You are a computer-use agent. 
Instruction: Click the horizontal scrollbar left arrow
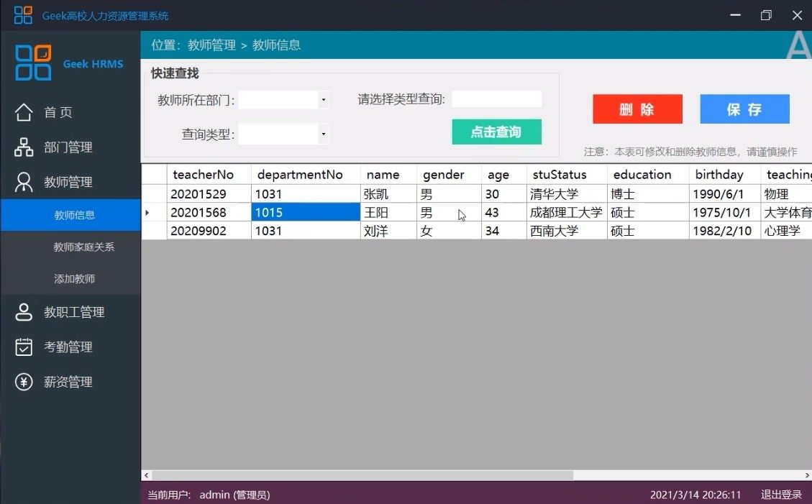click(x=147, y=475)
